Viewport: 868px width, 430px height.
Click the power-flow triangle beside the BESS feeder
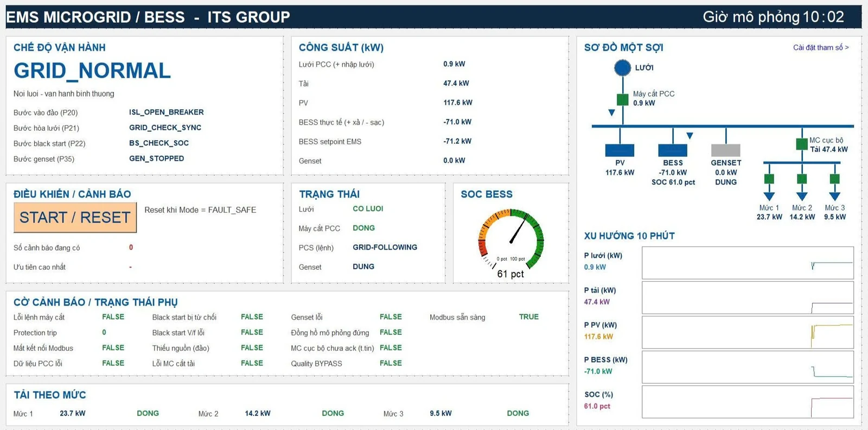690,136
